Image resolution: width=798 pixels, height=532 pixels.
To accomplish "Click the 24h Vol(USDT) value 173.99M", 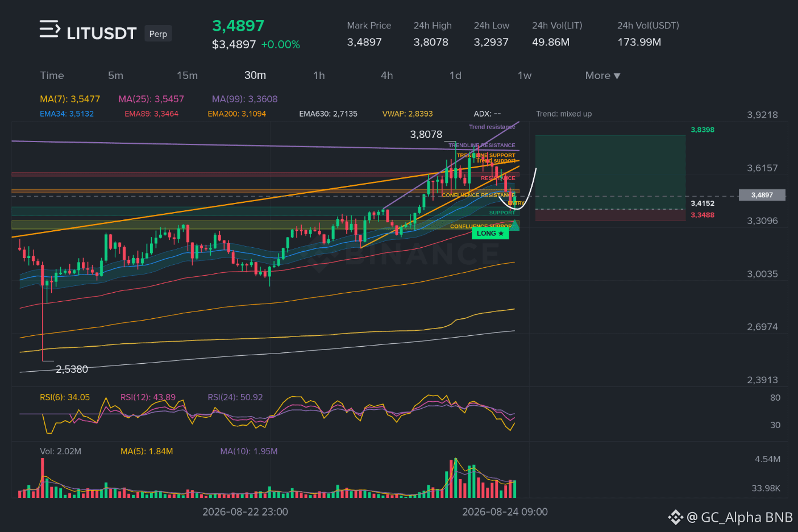I will pos(639,42).
